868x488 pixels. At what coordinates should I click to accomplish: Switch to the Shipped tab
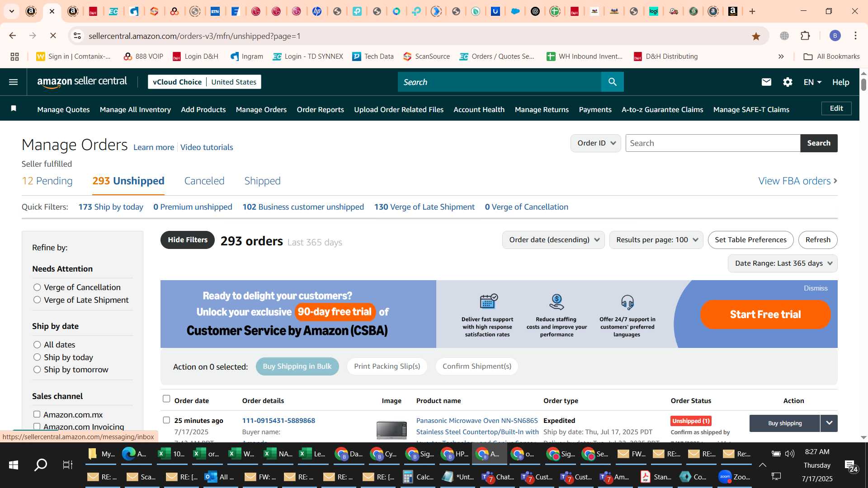point(262,181)
